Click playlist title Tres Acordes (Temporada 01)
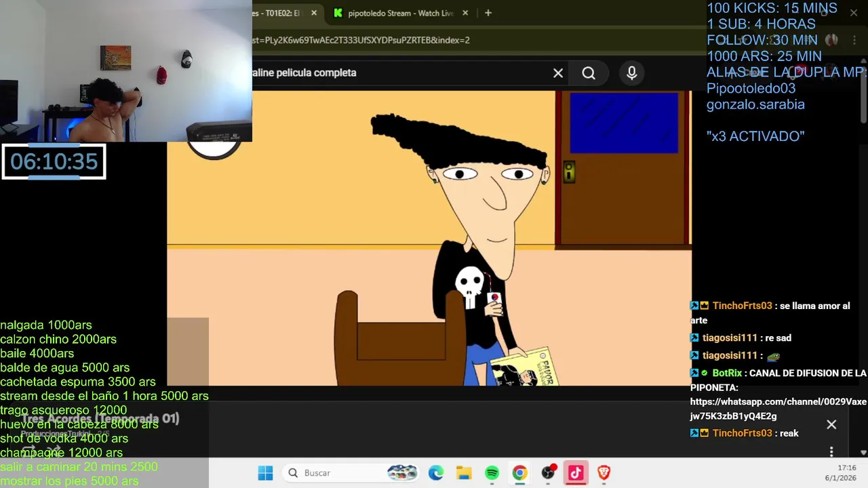Screen dimensions: 868x488 point(99,419)
